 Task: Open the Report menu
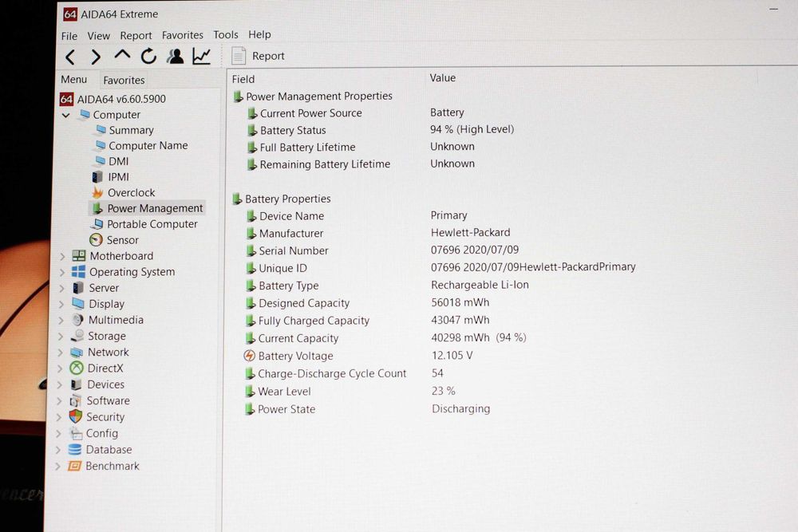(x=136, y=36)
